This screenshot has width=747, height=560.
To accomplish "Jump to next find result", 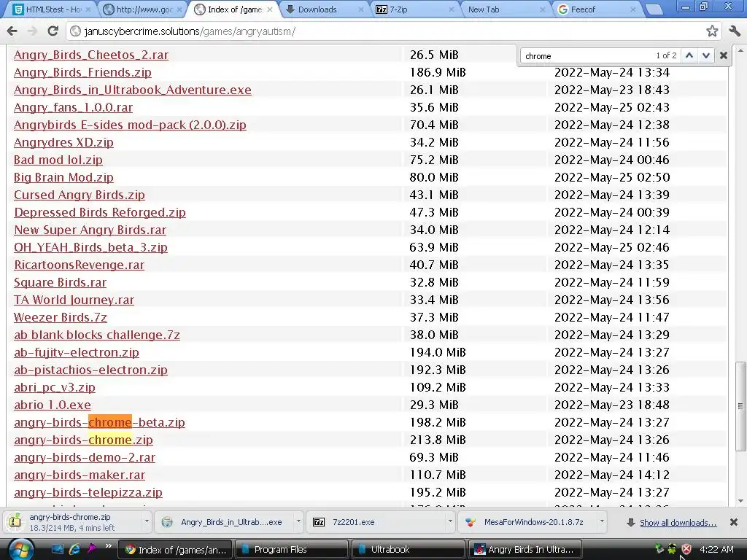I will (706, 55).
